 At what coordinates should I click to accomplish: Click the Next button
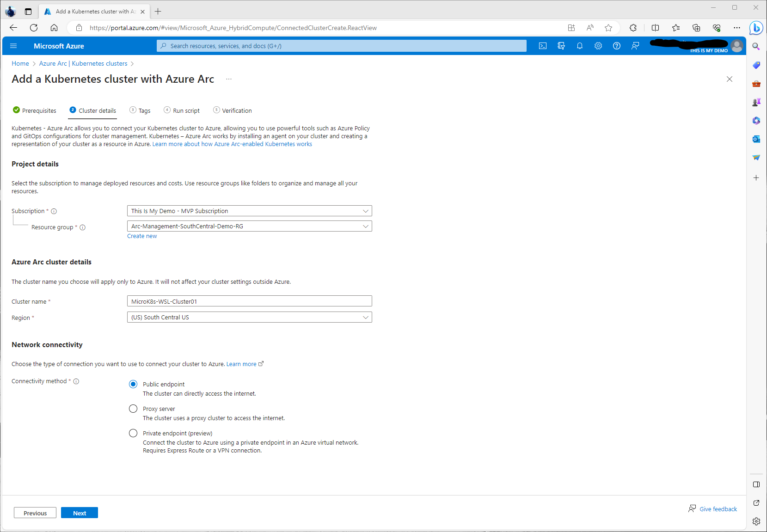pos(79,513)
